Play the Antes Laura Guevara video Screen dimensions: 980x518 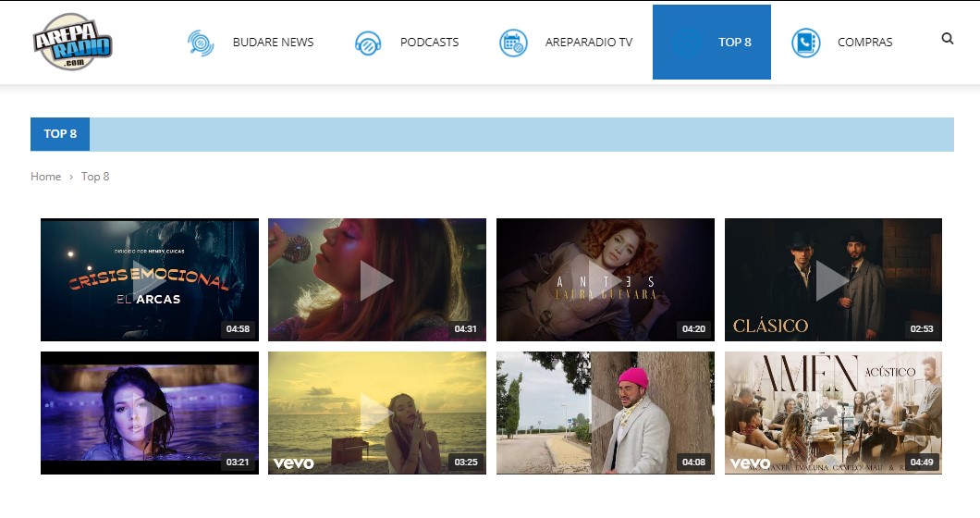click(605, 279)
